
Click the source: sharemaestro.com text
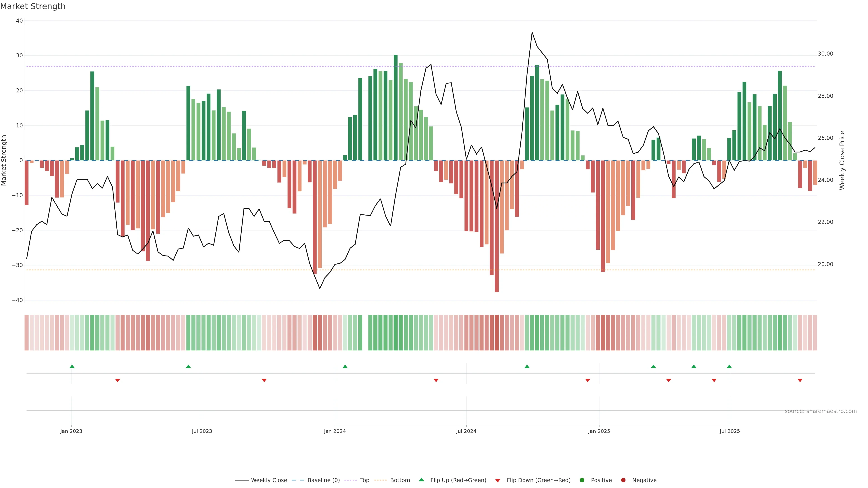tap(821, 411)
